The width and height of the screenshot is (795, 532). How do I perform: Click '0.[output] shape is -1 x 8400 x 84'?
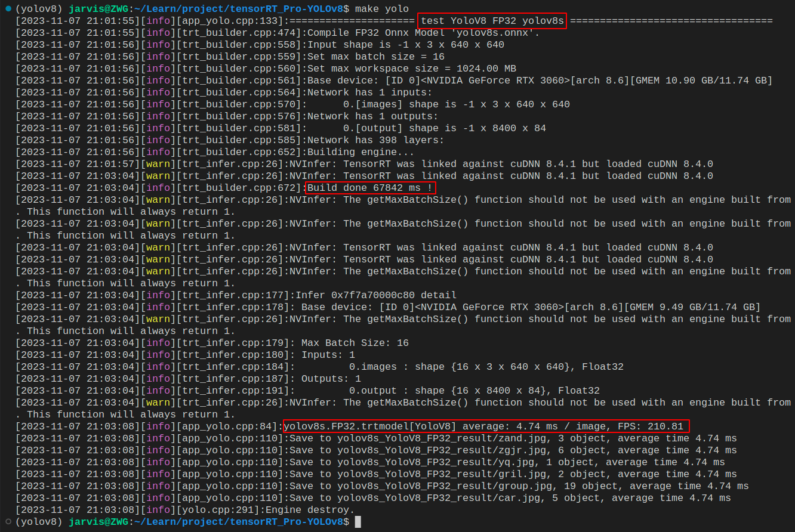coord(445,128)
